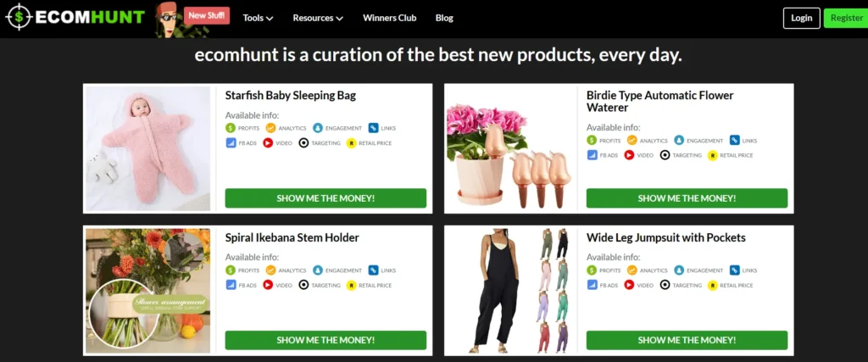Click Analytics icon on Birdie Type Flower Waterer
Image resolution: width=868 pixels, height=362 pixels.
coord(632,141)
